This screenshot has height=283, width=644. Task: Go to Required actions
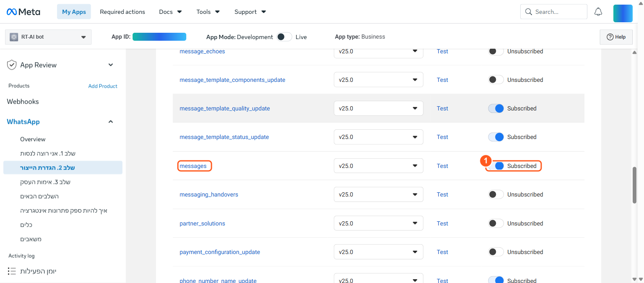point(123,12)
